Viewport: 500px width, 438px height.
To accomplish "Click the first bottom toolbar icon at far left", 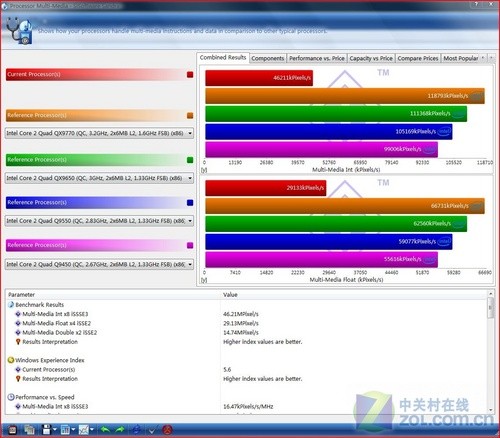I will [12, 430].
